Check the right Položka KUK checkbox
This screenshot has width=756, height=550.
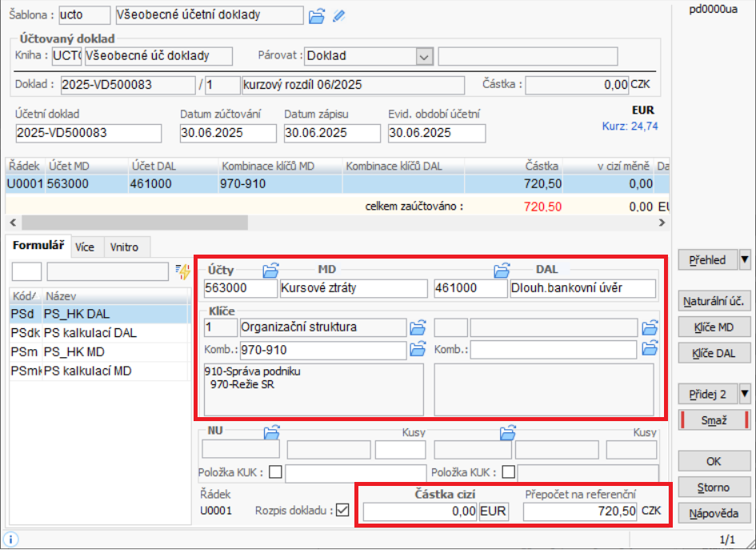[x=508, y=472]
